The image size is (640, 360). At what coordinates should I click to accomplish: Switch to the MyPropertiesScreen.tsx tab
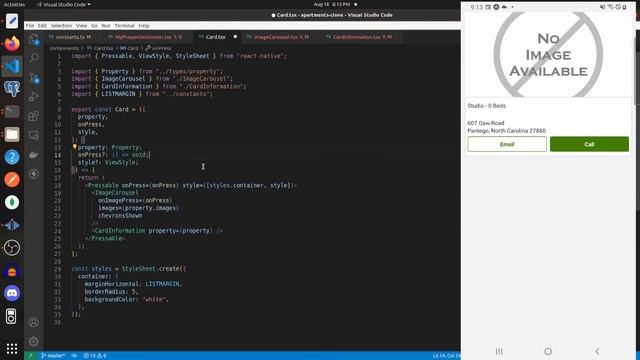(147, 37)
